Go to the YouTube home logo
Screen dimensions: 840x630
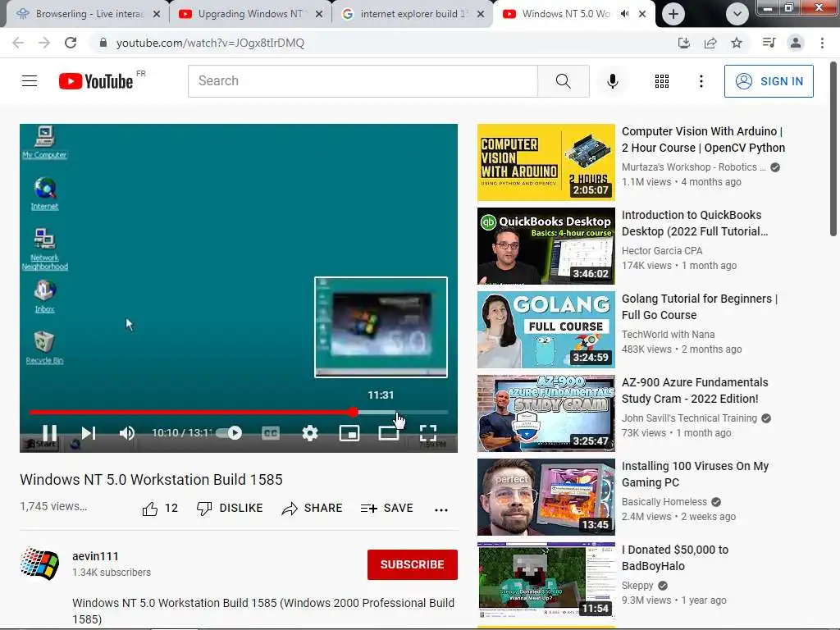point(97,81)
